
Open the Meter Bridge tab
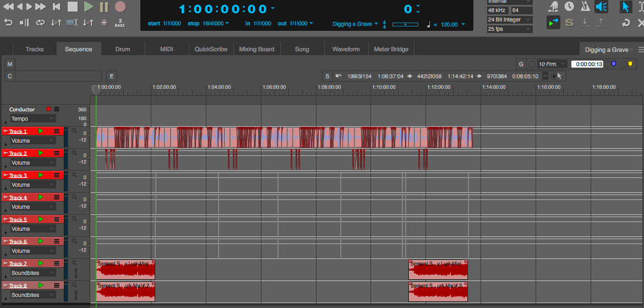[391, 49]
